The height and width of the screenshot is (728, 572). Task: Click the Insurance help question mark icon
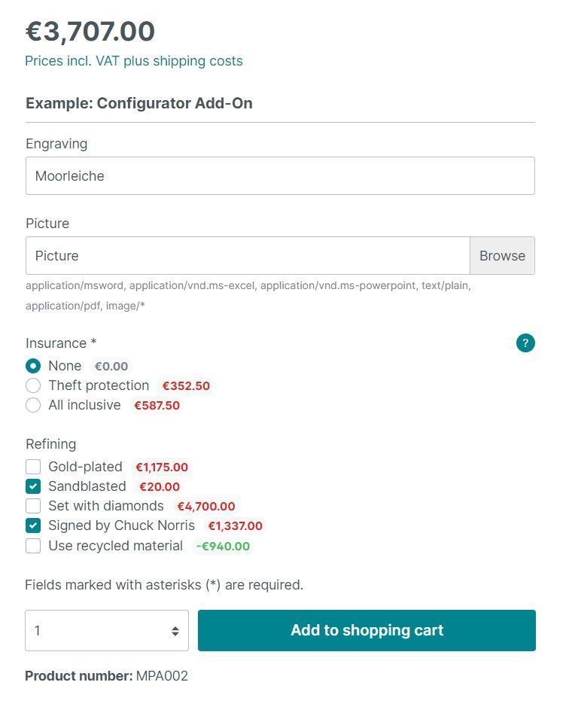(x=525, y=343)
